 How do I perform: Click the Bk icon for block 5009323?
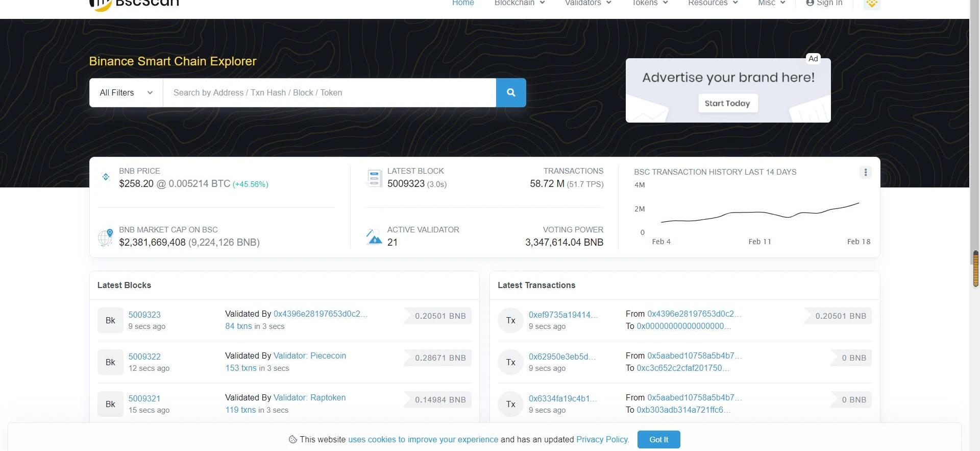(110, 320)
